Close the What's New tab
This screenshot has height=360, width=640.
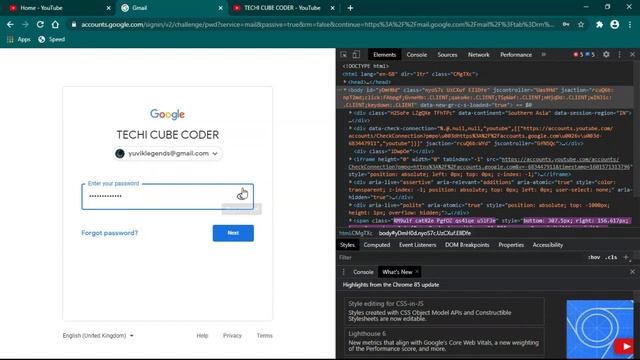417,271
